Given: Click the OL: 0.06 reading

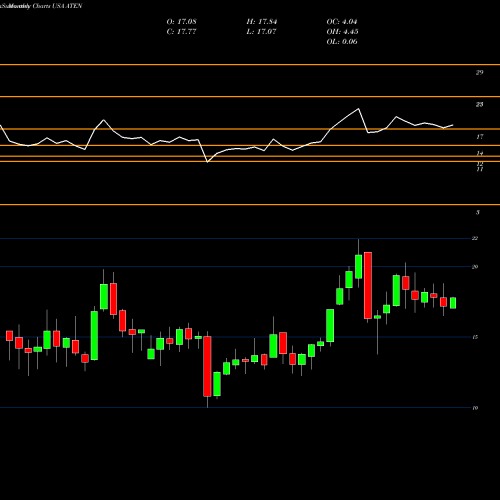Looking at the screenshot, I should coord(342,42).
